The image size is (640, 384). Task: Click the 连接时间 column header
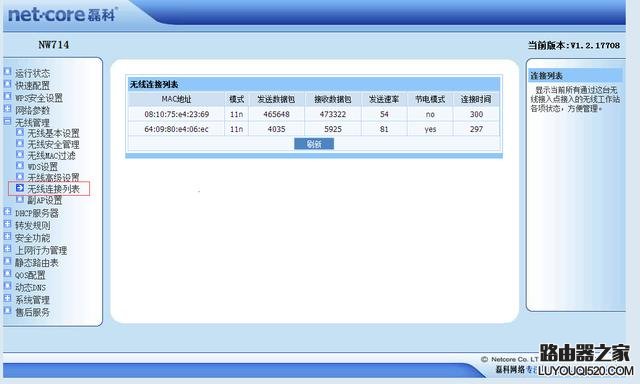coord(476,99)
